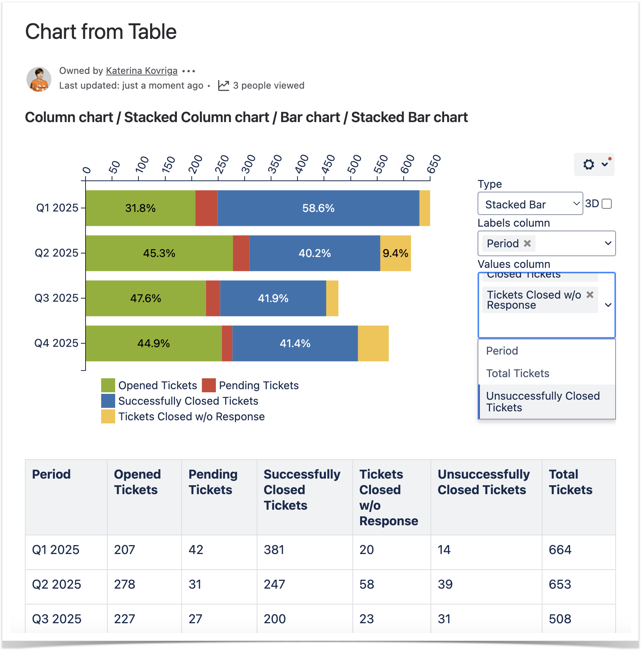This screenshot has width=644, height=652.
Task: Toggle Pending Tickets red legend swatch
Action: click(209, 385)
